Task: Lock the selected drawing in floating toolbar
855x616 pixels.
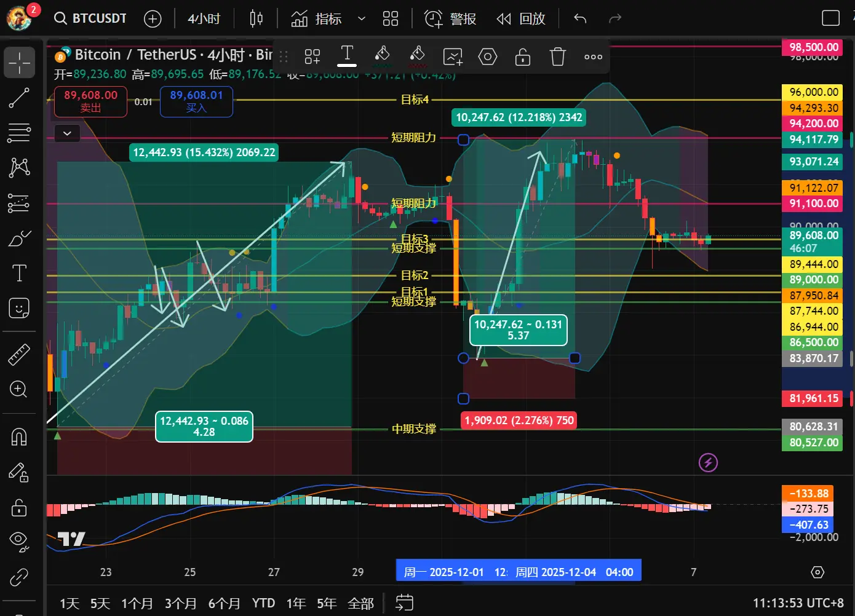Action: [x=523, y=57]
